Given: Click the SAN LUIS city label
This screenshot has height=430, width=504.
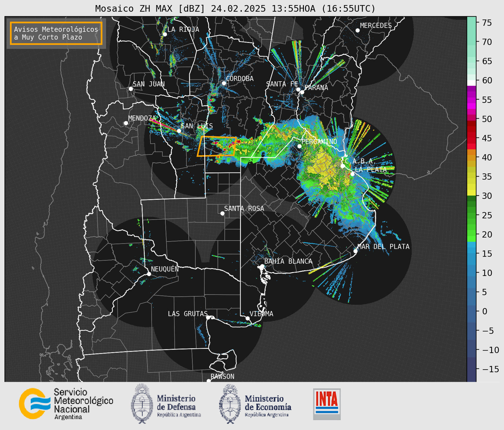Looking at the screenshot, I should 197,126.
